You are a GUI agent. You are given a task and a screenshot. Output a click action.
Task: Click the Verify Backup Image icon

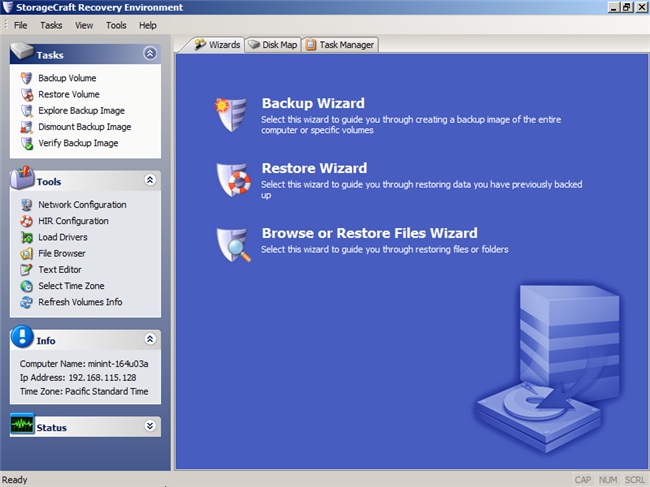pos(27,143)
